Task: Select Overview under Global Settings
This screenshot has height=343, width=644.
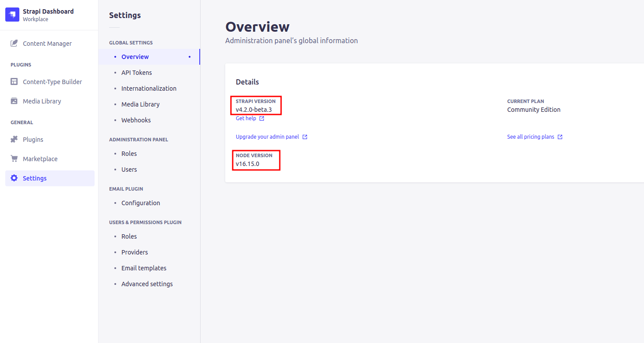Action: click(x=149, y=57)
